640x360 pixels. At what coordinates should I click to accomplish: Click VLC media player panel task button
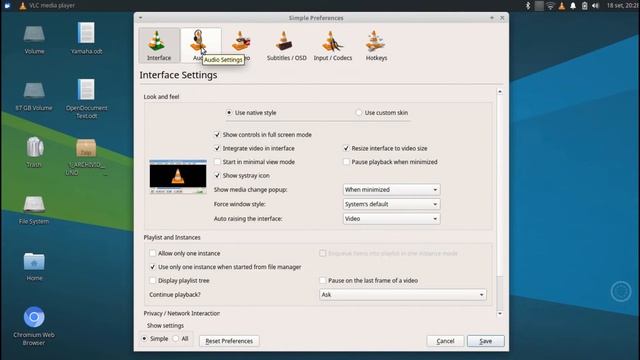click(47, 5)
